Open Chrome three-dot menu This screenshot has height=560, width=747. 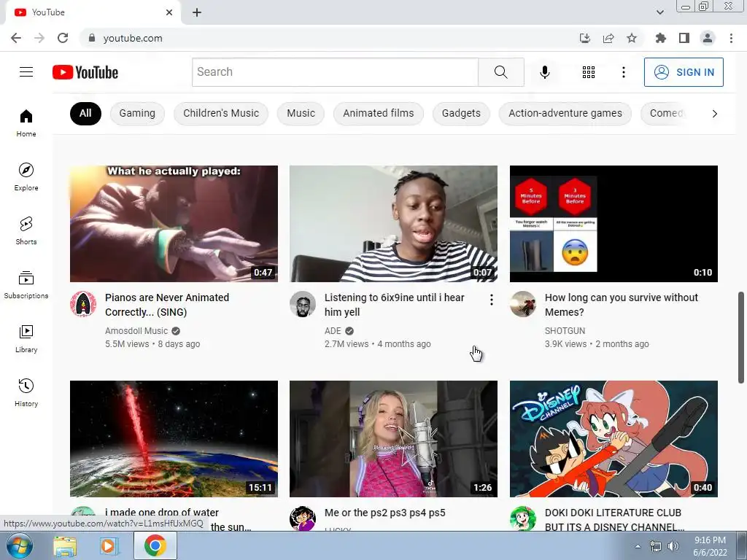click(731, 38)
